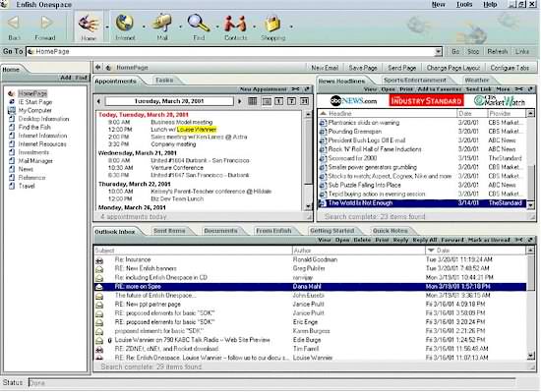Switch to Sent Items tab
This screenshot has height=392, width=541.
[x=169, y=231]
